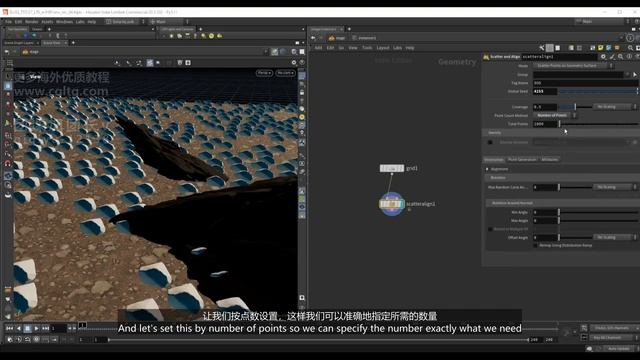The image size is (640, 360).
Task: Open the Render menu
Action: point(31,22)
